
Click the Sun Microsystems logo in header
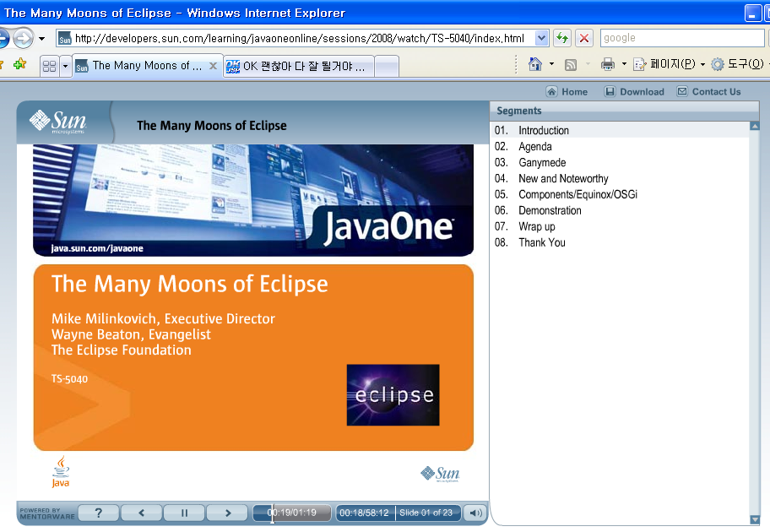[58, 122]
